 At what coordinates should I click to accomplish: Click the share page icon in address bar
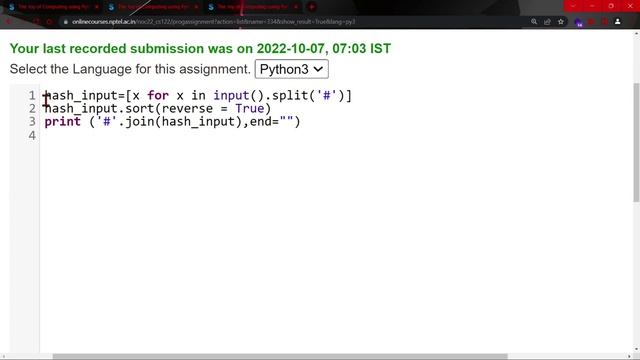pos(547,22)
